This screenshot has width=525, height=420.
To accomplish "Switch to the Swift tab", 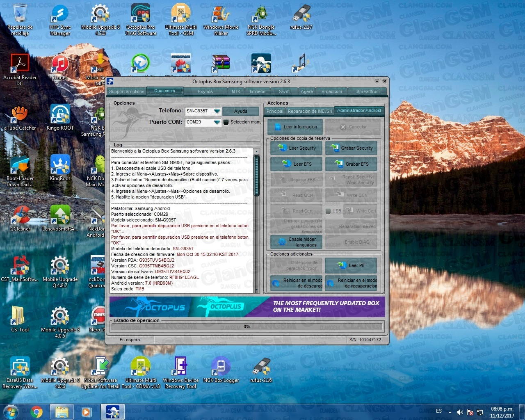I will tap(284, 91).
